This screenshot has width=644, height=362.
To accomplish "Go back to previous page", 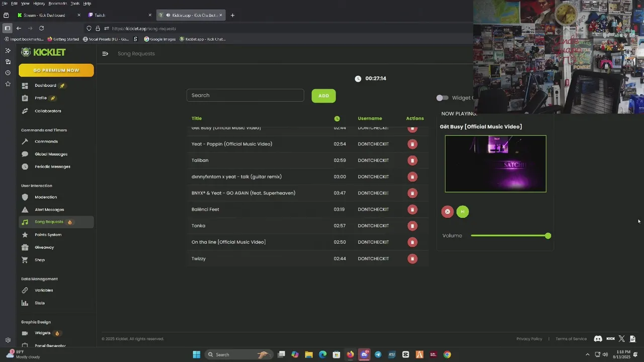I will 19,29.
